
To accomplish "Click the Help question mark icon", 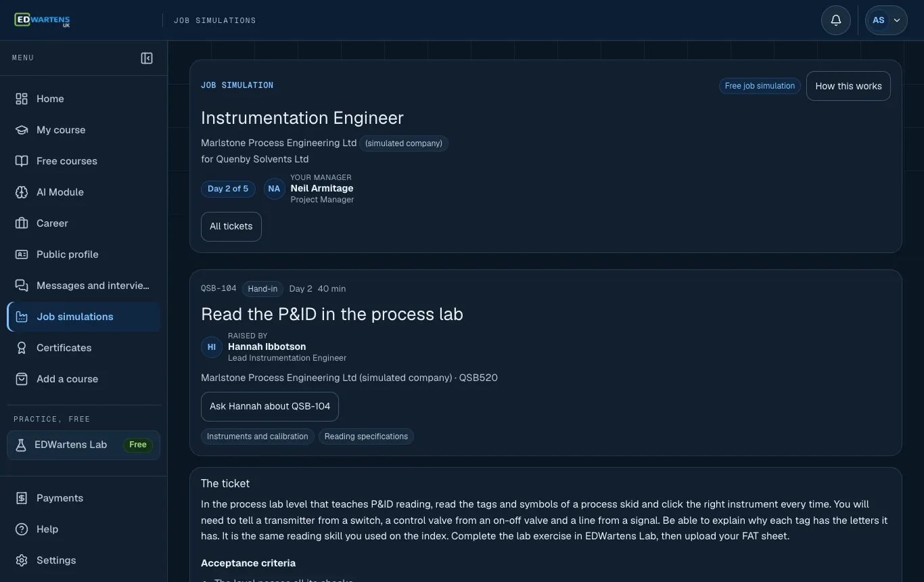I will tap(22, 529).
